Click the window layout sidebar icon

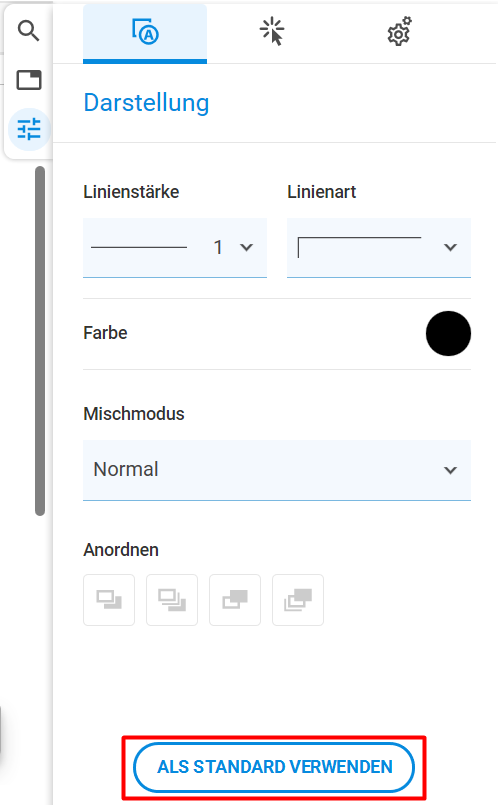click(x=29, y=80)
